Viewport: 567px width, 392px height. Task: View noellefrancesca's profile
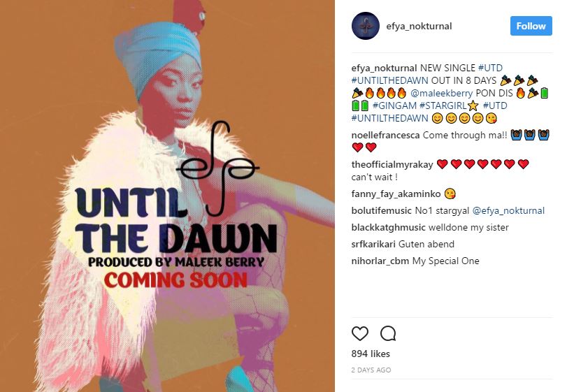coord(385,135)
